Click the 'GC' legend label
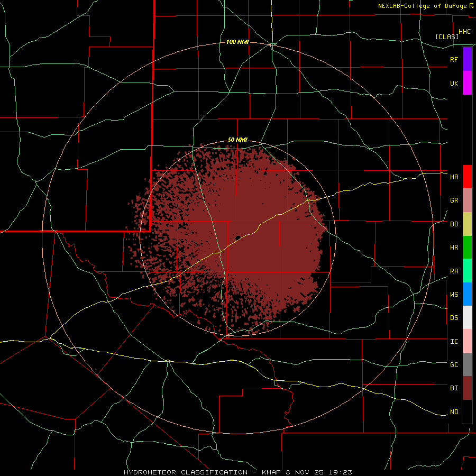Viewport: 476px width, 476px height. (x=454, y=365)
